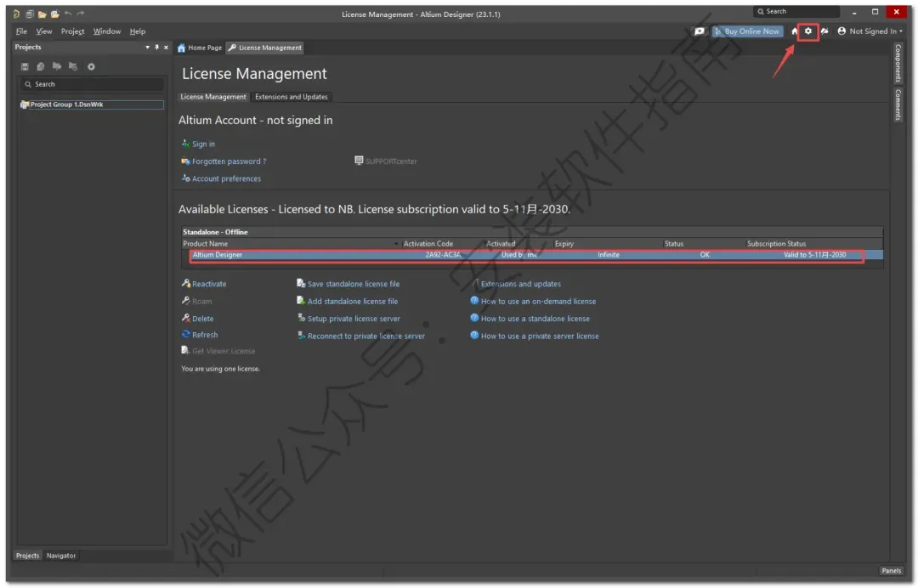Open the Comments side panel tab
The height and width of the screenshot is (588, 918).
point(898,105)
